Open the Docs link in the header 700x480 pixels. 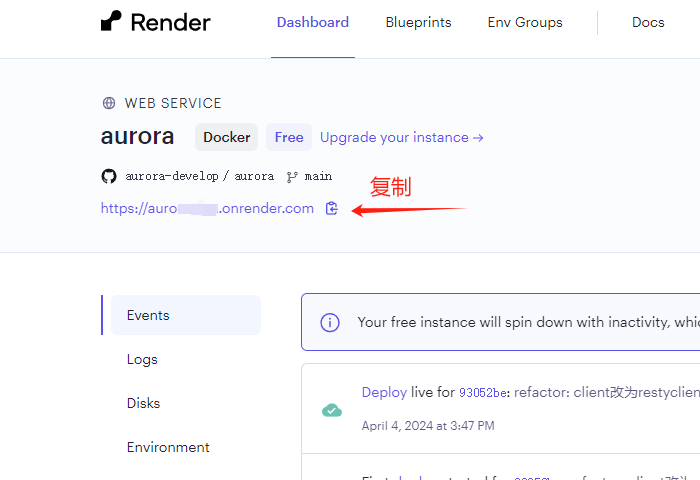pyautogui.click(x=648, y=22)
